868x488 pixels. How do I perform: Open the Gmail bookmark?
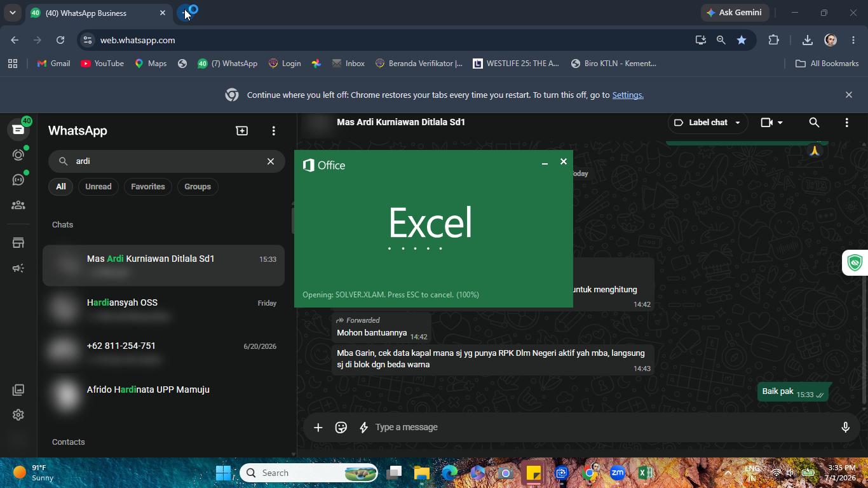pos(53,64)
